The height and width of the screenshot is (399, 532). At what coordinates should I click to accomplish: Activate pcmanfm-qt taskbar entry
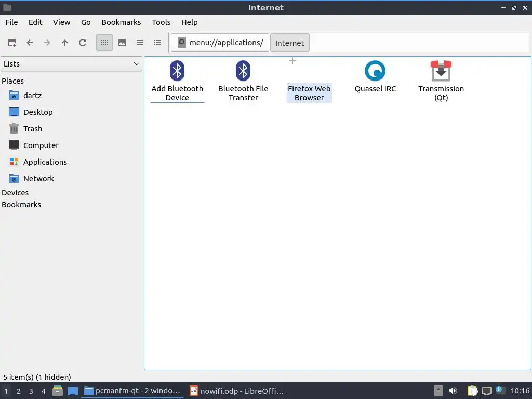[x=132, y=391]
